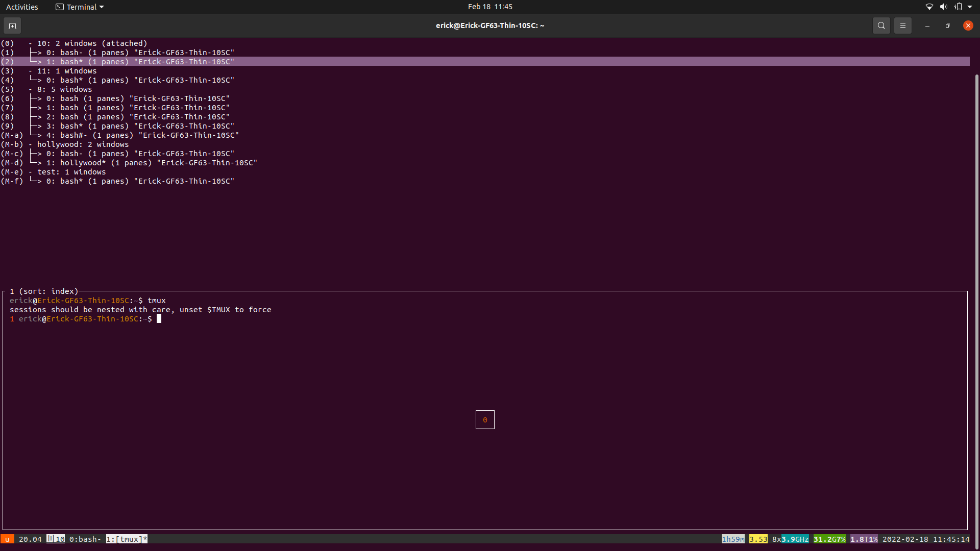Select session 11 with 1 windows

[x=485, y=71]
